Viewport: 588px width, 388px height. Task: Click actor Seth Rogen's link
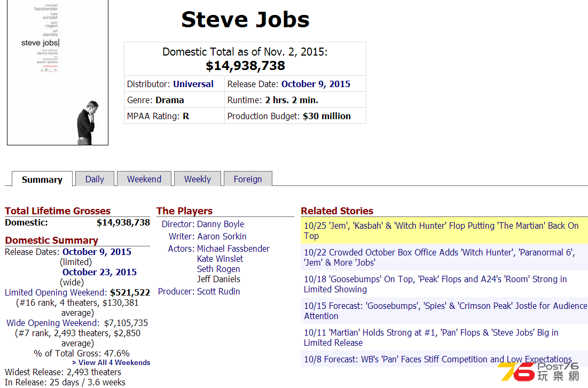pyautogui.click(x=218, y=269)
